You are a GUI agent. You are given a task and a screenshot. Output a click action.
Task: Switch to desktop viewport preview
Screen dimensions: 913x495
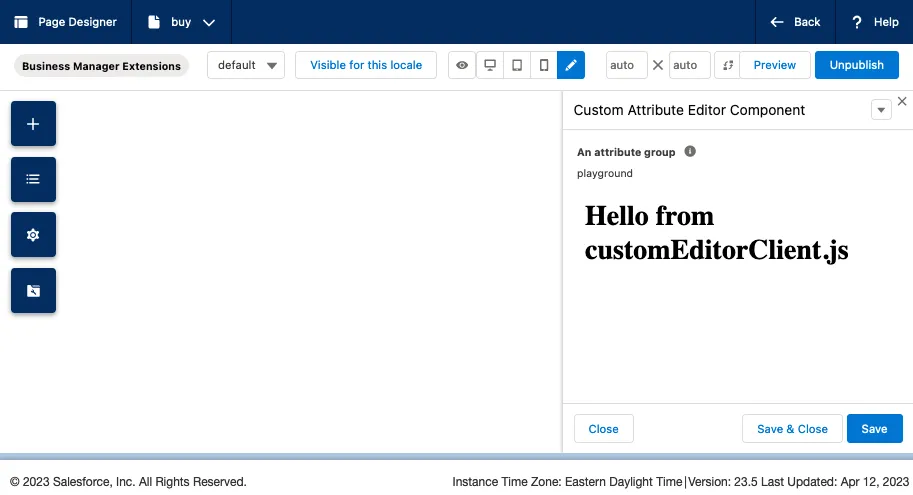(489, 65)
